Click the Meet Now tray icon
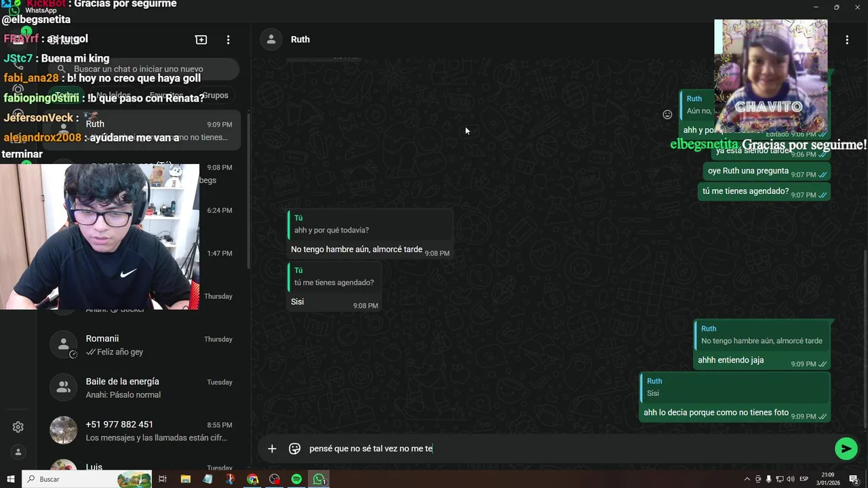This screenshot has width=868, height=488. (758, 479)
